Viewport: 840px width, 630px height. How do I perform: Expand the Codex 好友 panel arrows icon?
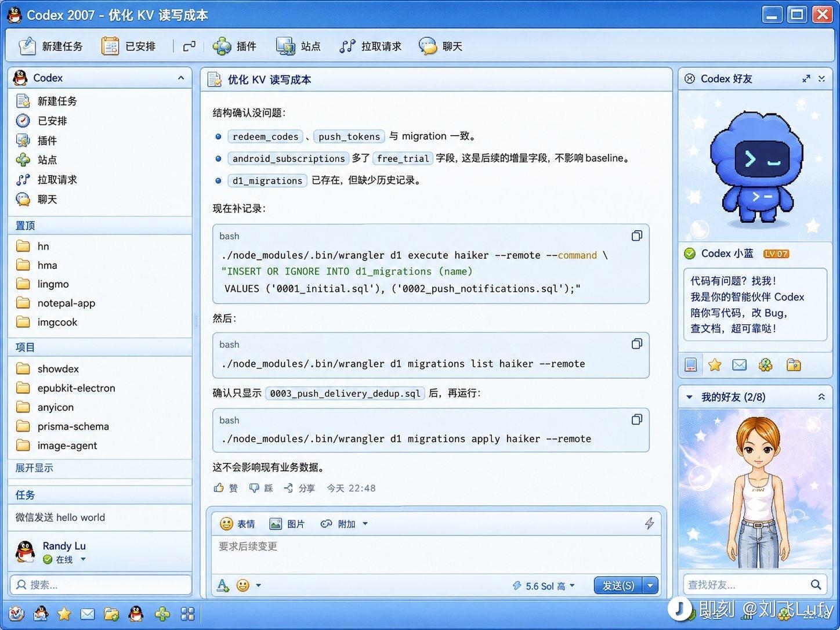coord(806,78)
